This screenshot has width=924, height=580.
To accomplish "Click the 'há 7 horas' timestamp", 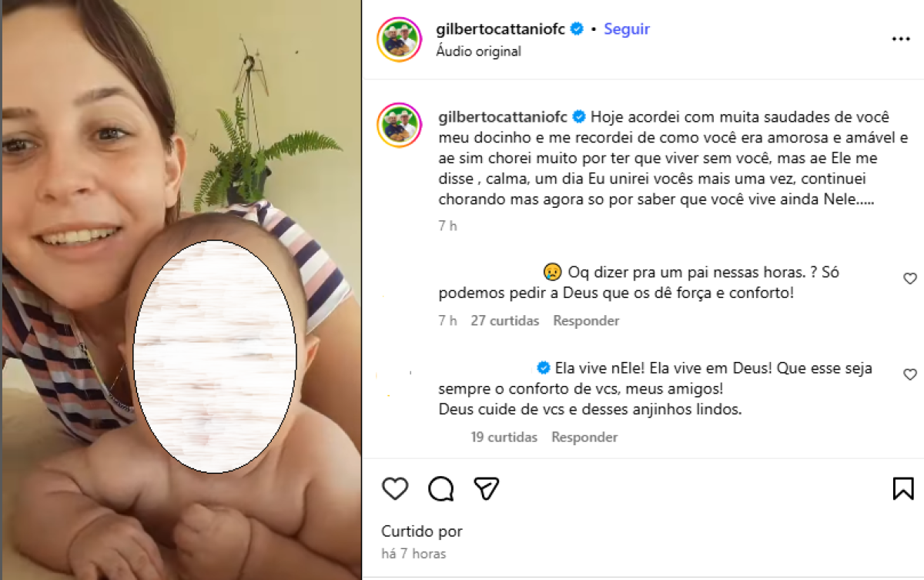I will pyautogui.click(x=413, y=554).
